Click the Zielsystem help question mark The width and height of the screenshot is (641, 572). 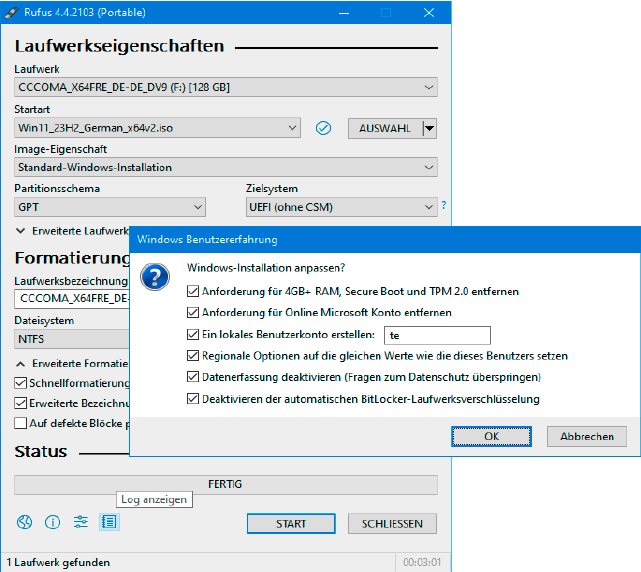pos(444,205)
